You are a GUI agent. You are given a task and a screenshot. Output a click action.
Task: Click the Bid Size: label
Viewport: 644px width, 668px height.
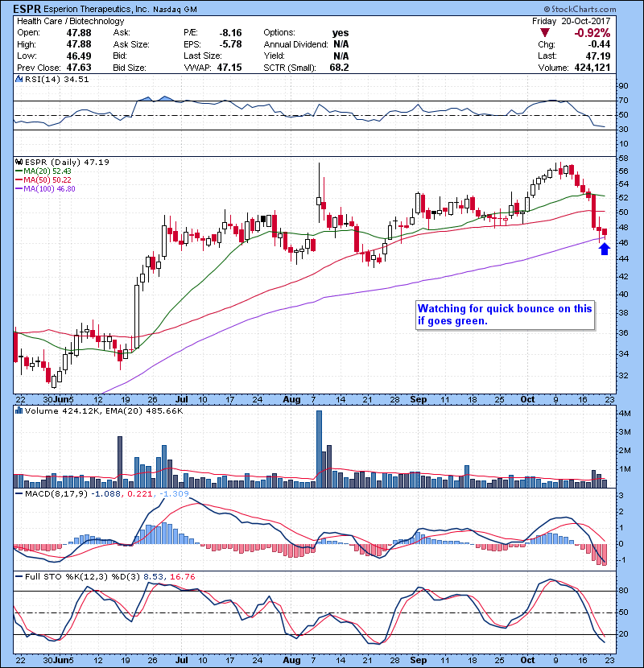(130, 68)
